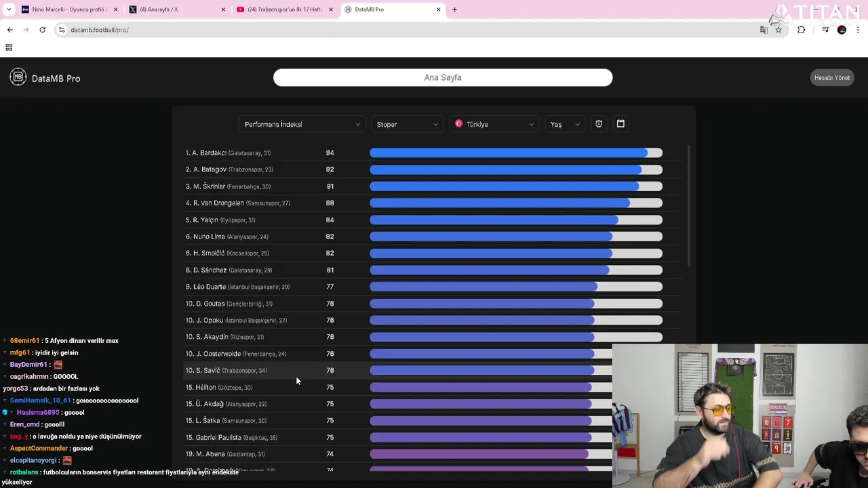The width and height of the screenshot is (868, 488).
Task: Click the Hesabı Yönet button
Action: point(832,77)
